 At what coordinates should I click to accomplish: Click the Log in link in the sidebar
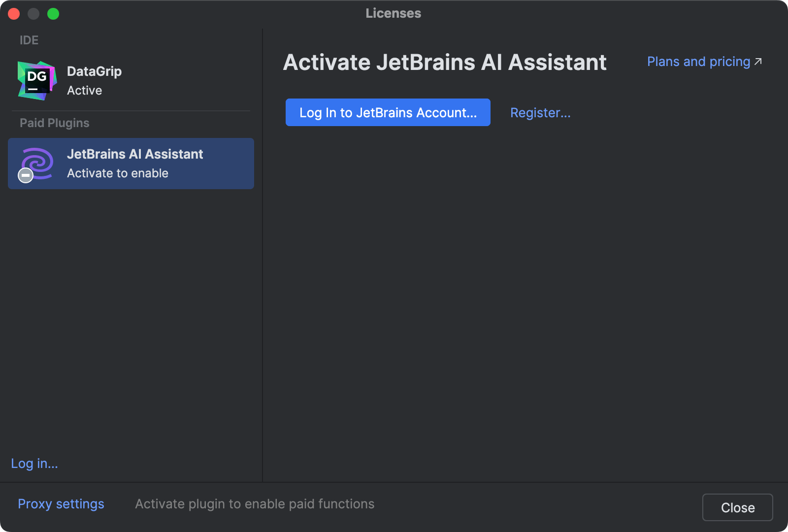pyautogui.click(x=34, y=463)
